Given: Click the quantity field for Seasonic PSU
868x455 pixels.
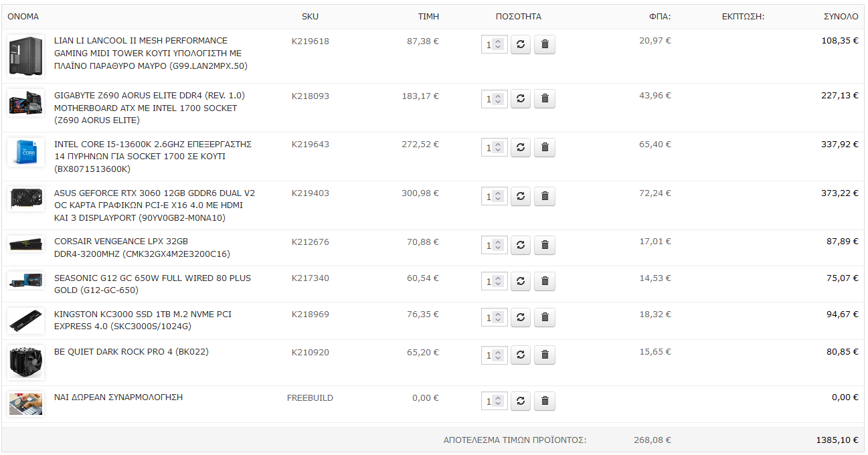Looking at the screenshot, I should 494,282.
